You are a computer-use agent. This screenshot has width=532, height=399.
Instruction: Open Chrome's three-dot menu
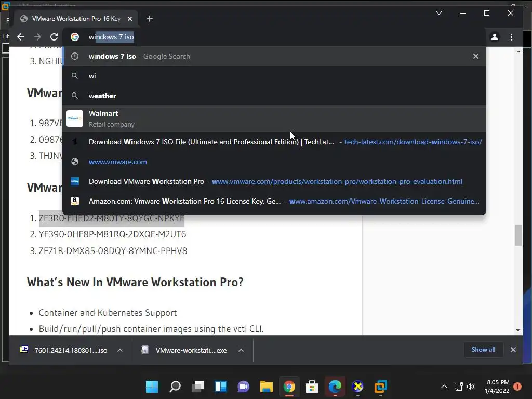(511, 37)
